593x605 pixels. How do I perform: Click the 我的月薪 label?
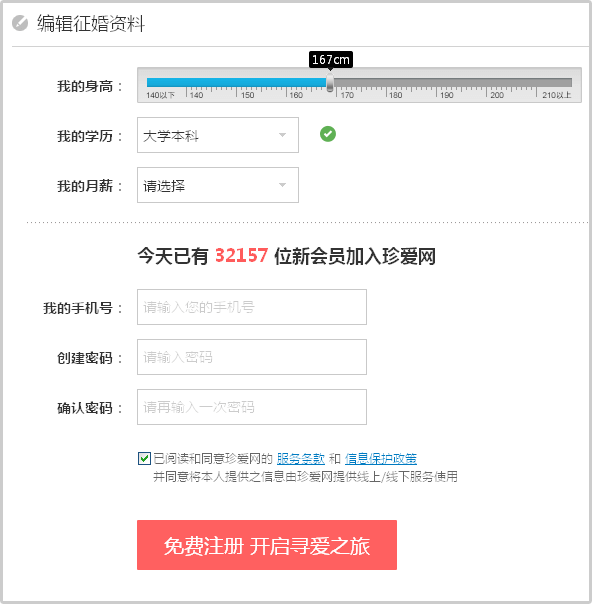(x=90, y=186)
